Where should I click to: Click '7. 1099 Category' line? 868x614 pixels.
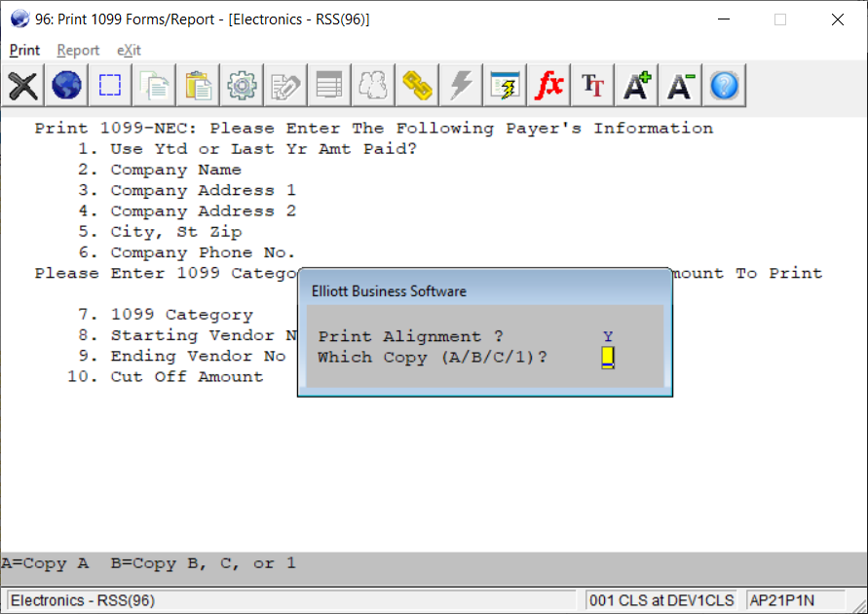(166, 315)
